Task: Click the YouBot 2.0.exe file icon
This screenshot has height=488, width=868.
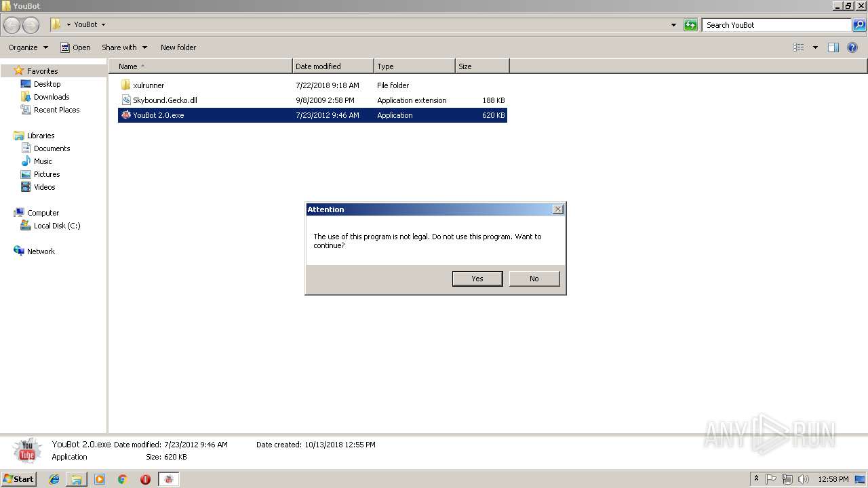Action: click(x=125, y=115)
